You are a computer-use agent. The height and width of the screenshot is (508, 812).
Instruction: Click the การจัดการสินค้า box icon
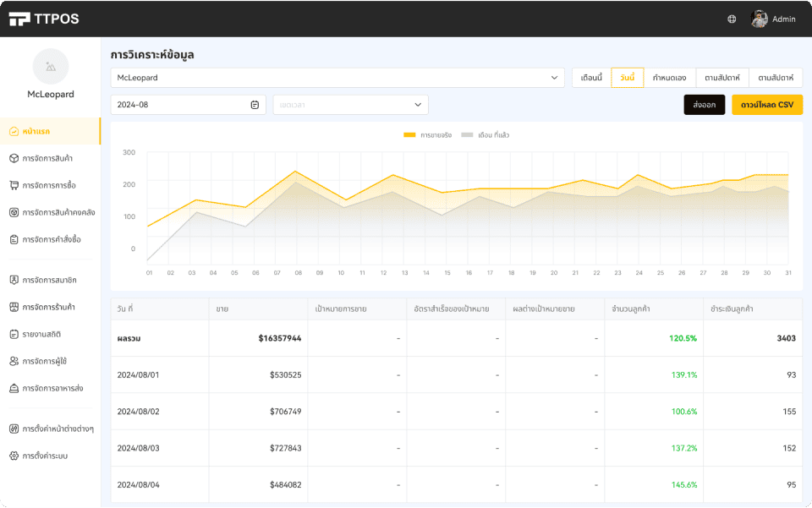[14, 158]
